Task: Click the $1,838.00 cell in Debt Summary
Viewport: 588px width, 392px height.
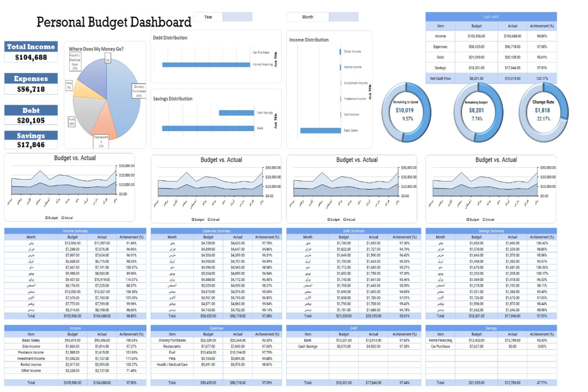Action: [344, 298]
